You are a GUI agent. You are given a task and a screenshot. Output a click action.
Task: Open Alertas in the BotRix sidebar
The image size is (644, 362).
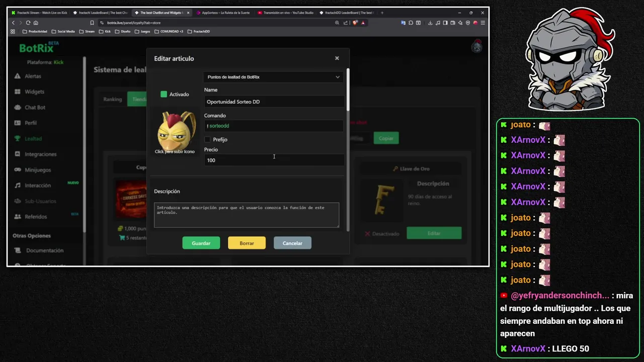(x=33, y=76)
